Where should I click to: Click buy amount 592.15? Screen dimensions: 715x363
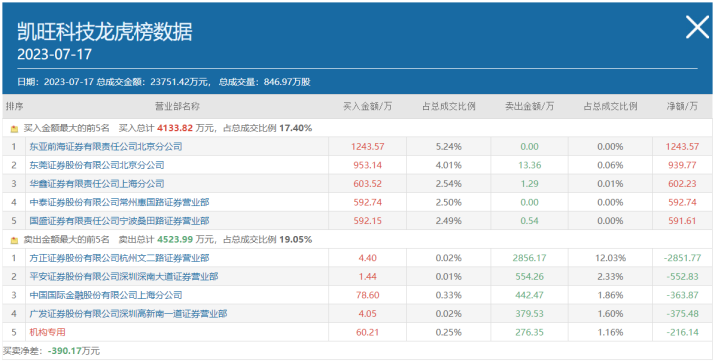point(368,221)
